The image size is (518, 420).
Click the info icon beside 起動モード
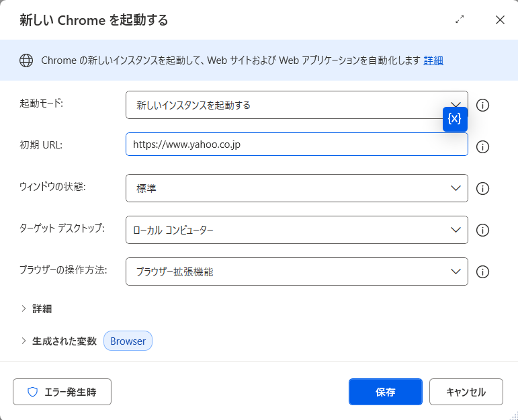click(482, 105)
